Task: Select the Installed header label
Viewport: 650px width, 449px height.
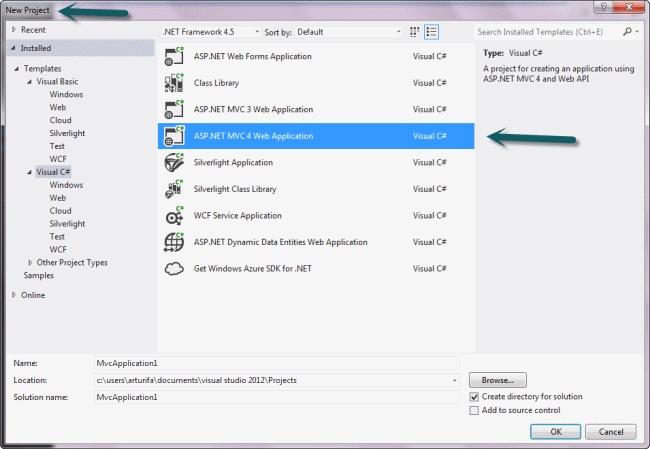Action: click(36, 48)
